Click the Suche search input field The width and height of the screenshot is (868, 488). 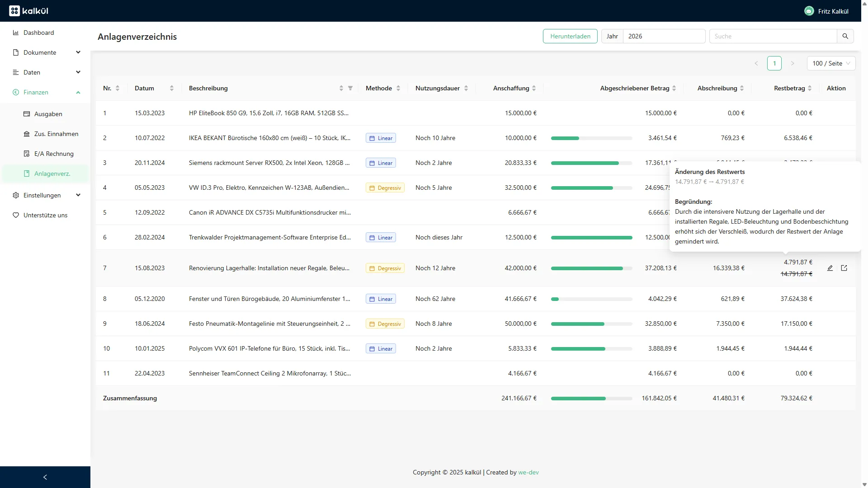773,36
